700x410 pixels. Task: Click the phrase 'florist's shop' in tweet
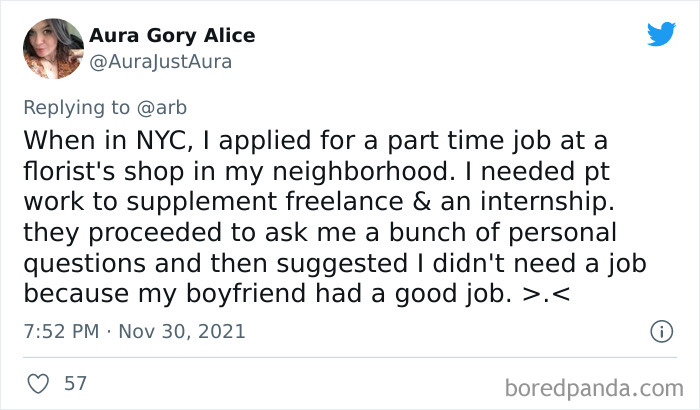pyautogui.click(x=104, y=171)
